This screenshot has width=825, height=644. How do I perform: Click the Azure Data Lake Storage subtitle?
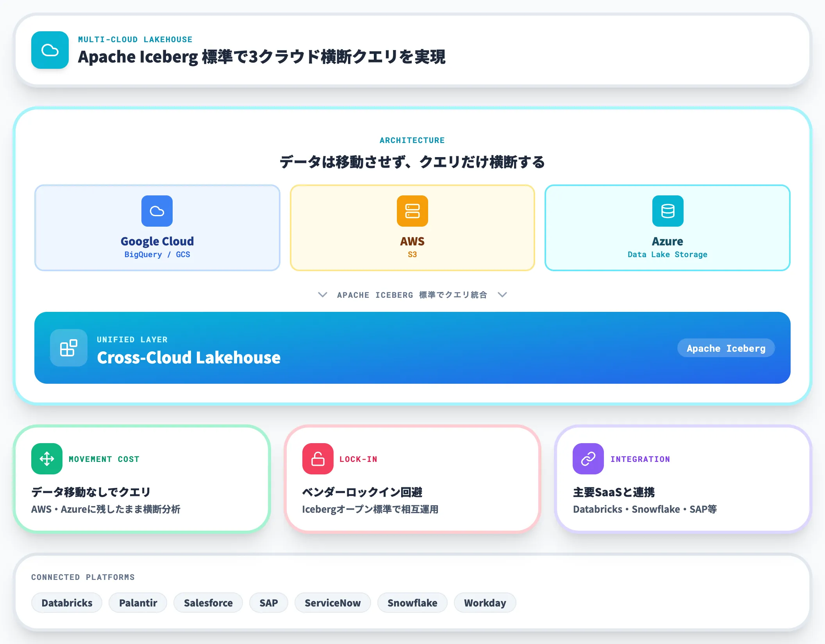coord(667,254)
